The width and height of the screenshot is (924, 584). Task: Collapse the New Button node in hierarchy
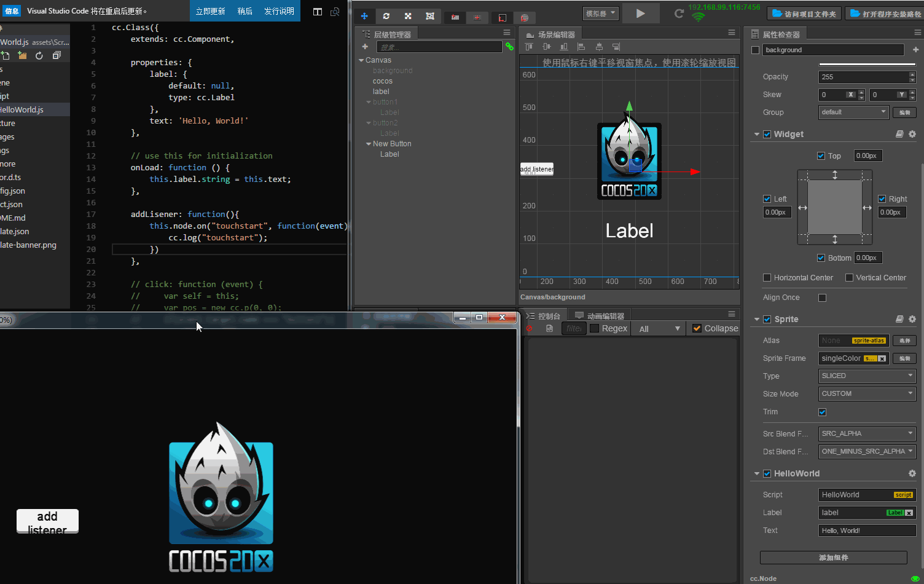point(369,144)
